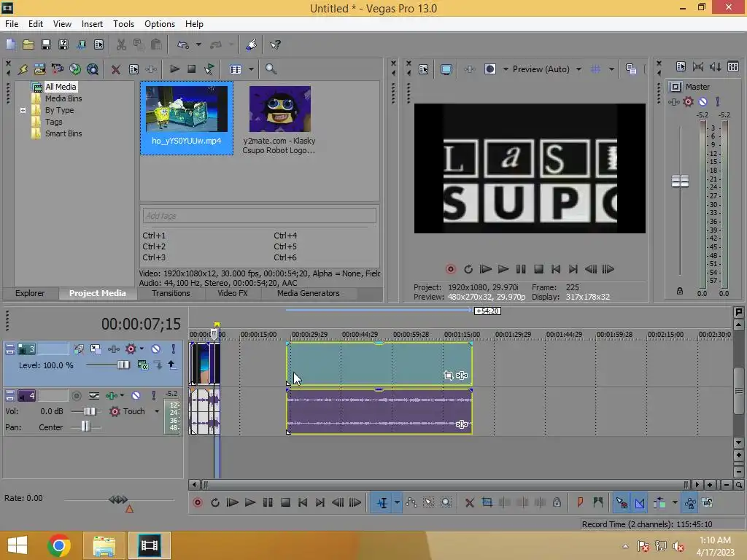Select the ho_yYS0YUUw.mp4 thumbnail
The image size is (747, 560).
click(187, 109)
